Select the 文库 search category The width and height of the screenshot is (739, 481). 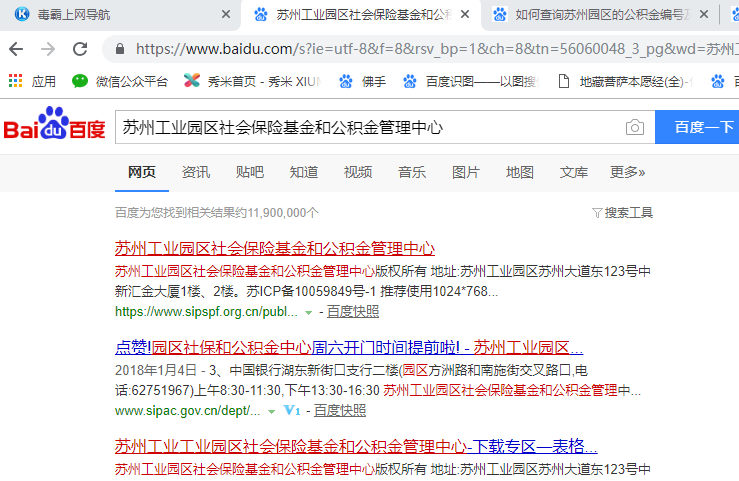click(574, 172)
